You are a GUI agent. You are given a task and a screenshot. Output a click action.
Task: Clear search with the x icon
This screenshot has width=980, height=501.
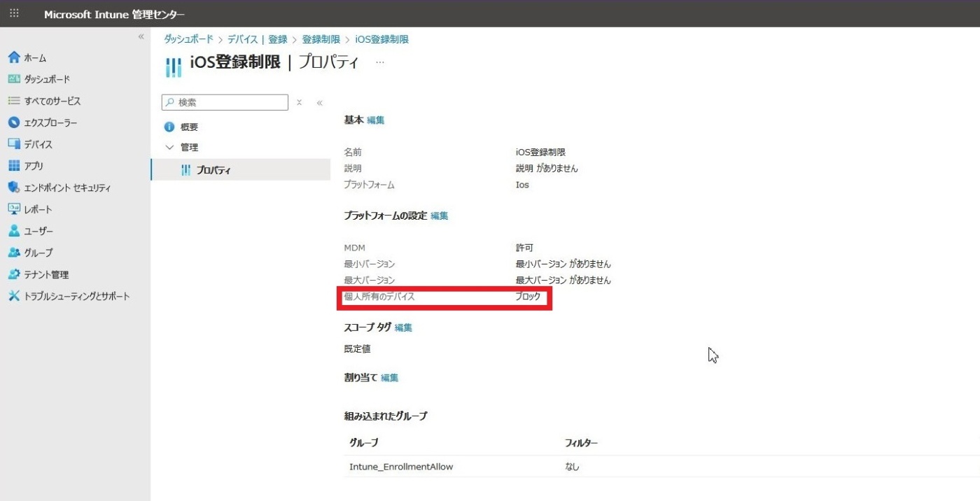[x=299, y=102]
